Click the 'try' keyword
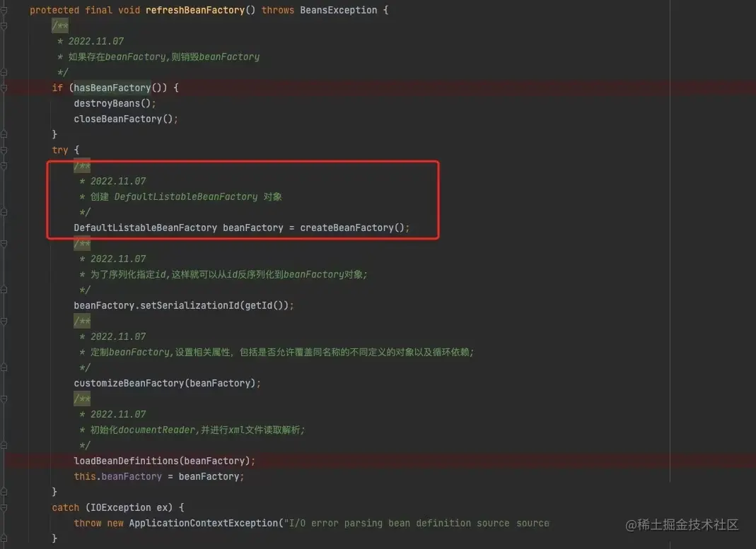The image size is (756, 549). [60, 150]
